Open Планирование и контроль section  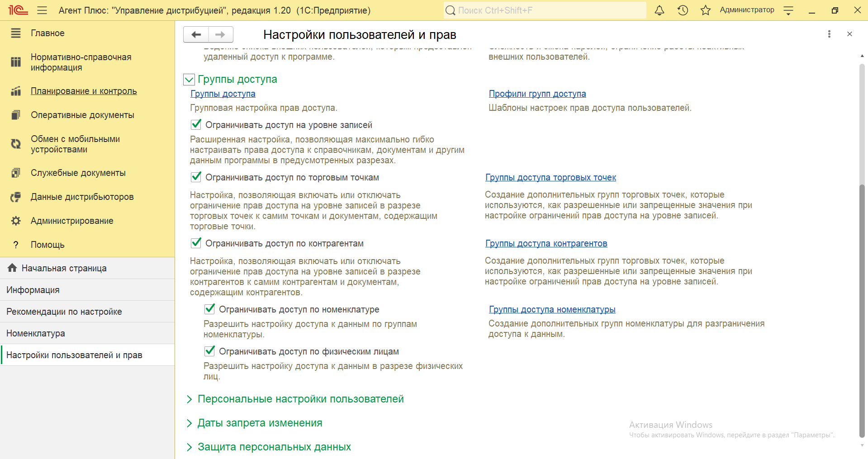84,91
